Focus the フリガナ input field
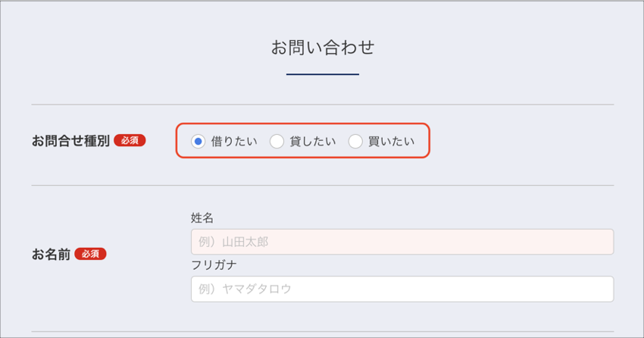 402,289
